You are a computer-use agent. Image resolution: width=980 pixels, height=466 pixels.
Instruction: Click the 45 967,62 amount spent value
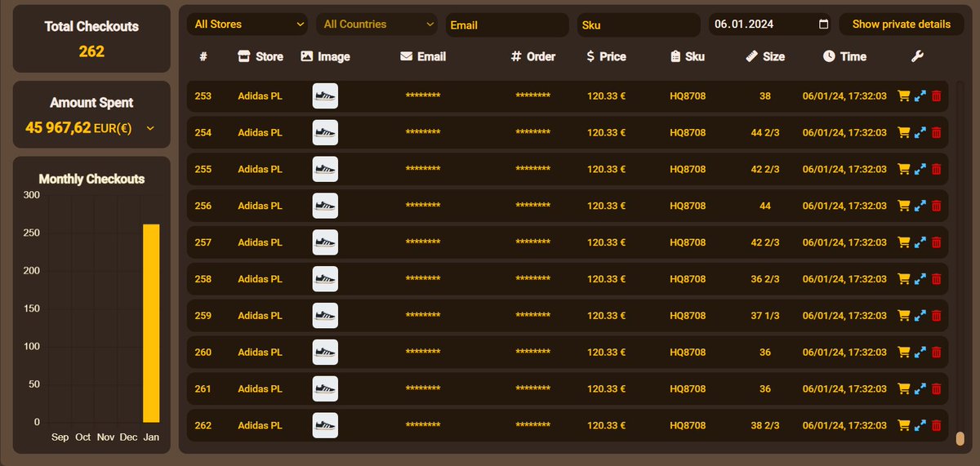point(58,127)
